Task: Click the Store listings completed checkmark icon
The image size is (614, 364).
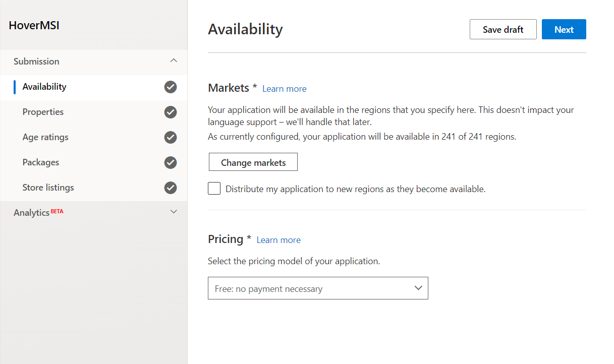Action: click(171, 188)
